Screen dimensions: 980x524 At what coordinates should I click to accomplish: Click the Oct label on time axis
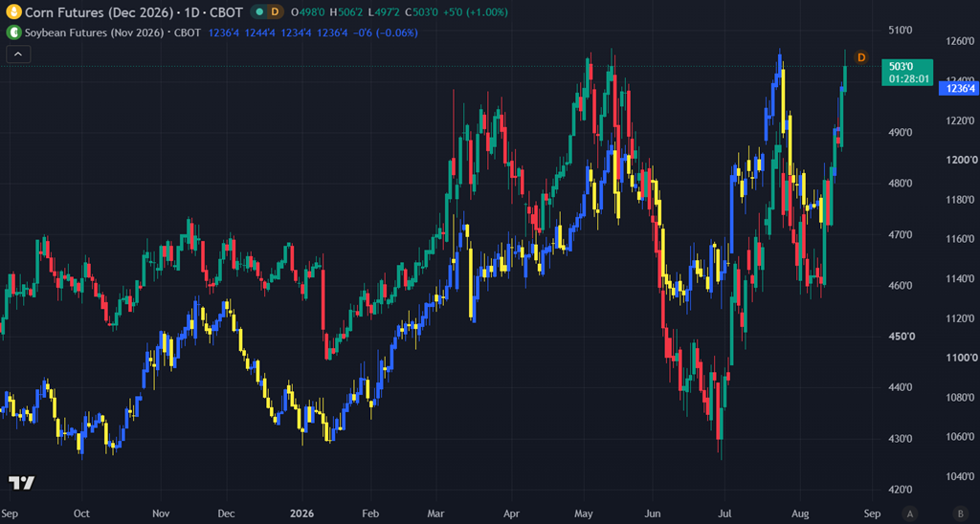(81, 514)
